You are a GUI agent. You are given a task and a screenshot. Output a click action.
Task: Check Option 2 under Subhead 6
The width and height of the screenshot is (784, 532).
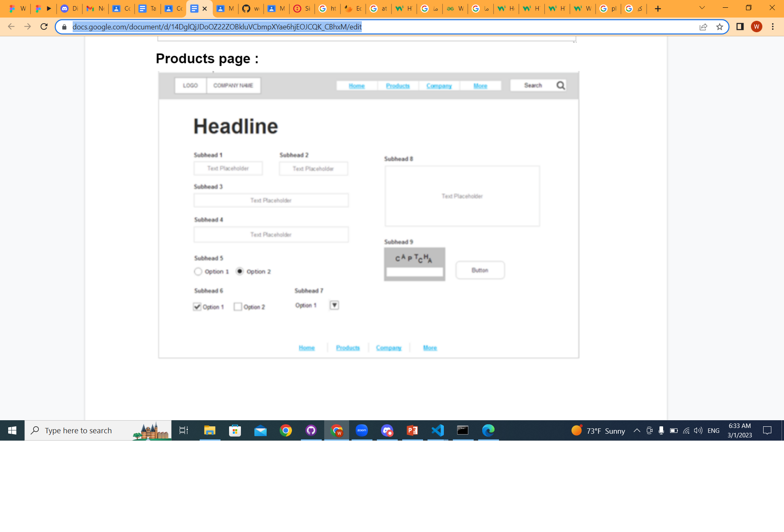tap(238, 306)
